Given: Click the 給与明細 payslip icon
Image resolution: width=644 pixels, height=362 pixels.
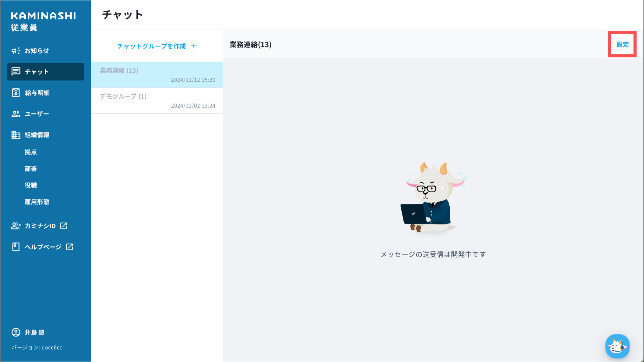Looking at the screenshot, I should tap(16, 93).
